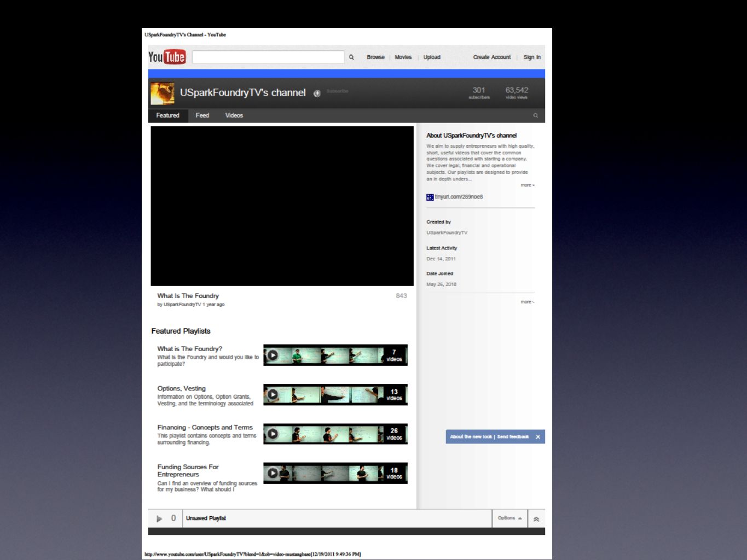This screenshot has height=560, width=747.
Task: Open 'Financing - Concepts and Terms' playlist title
Action: pos(205,428)
